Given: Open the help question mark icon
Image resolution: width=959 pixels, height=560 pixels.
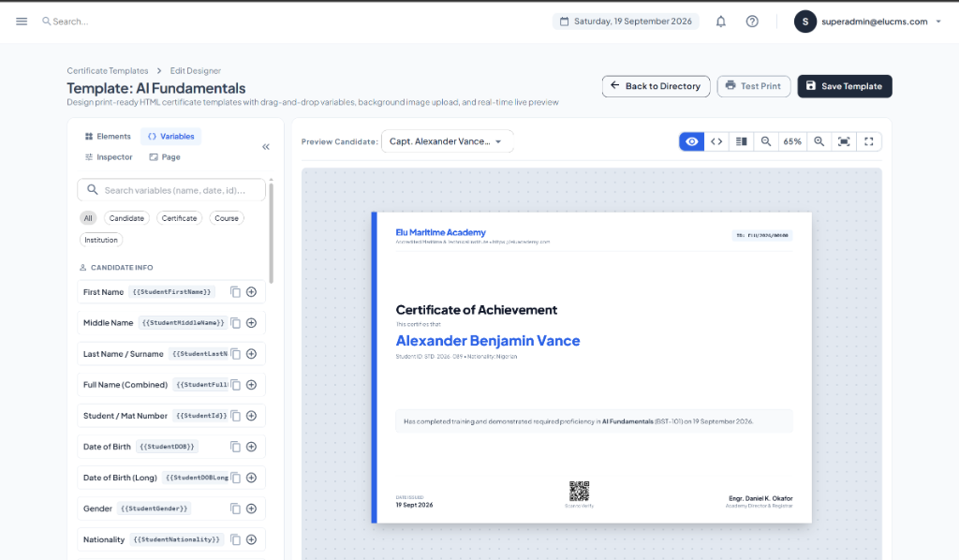Looking at the screenshot, I should [x=752, y=22].
